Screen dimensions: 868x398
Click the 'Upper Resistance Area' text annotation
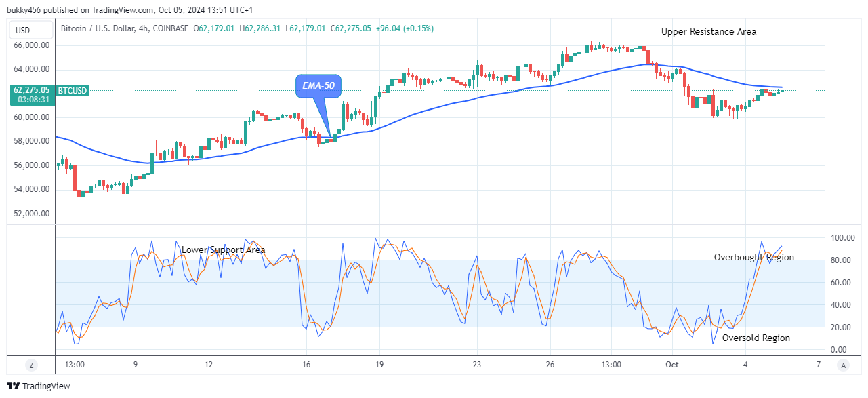pos(709,31)
